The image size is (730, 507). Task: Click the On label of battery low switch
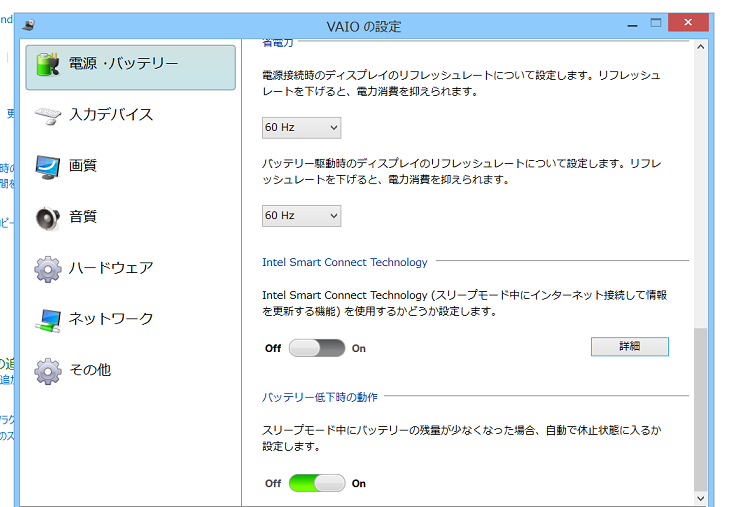tap(358, 483)
